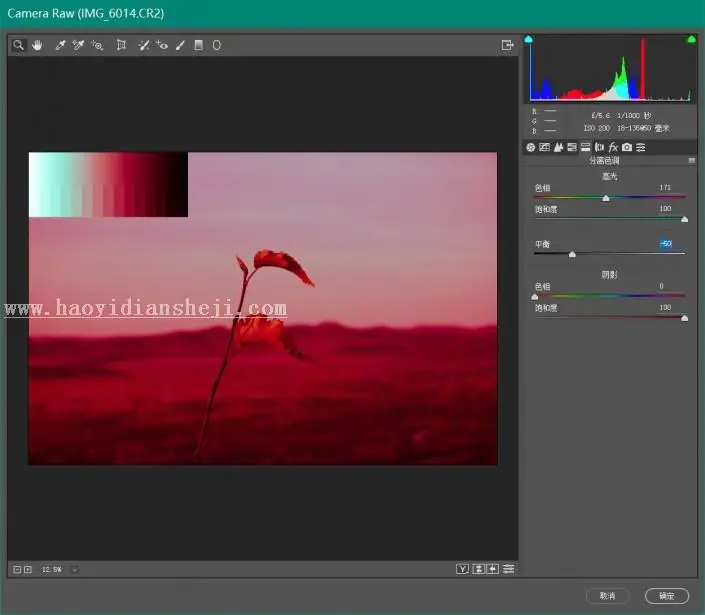
Task: Click the 平衡 balance slider handle
Action: pyautogui.click(x=572, y=254)
